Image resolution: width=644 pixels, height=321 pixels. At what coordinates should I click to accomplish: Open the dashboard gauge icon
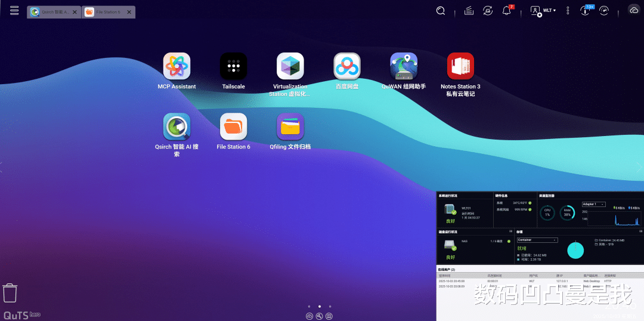(603, 10)
